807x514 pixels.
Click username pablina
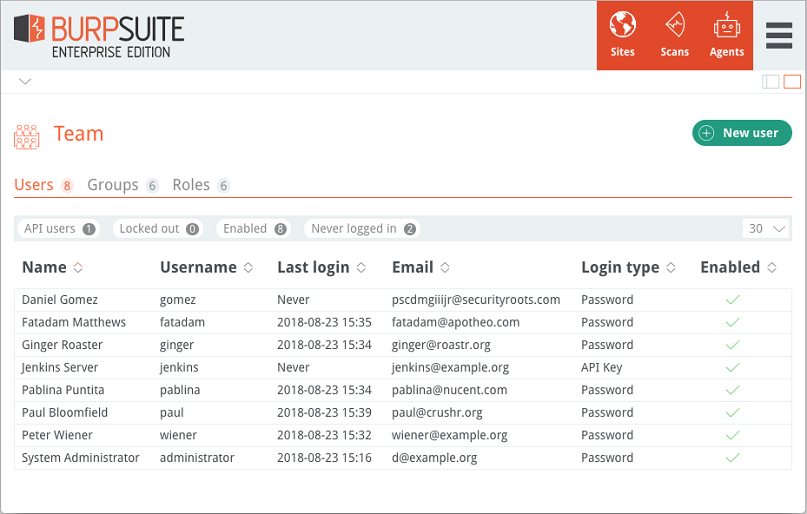[180, 390]
